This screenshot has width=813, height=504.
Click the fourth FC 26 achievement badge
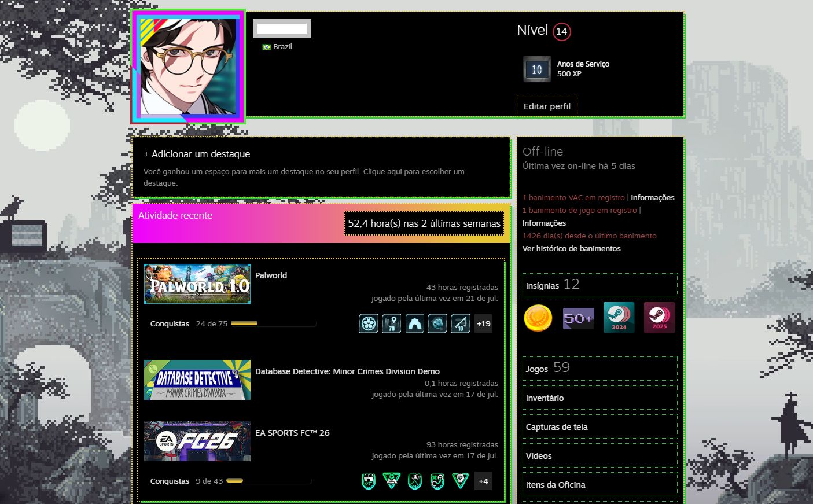437,481
